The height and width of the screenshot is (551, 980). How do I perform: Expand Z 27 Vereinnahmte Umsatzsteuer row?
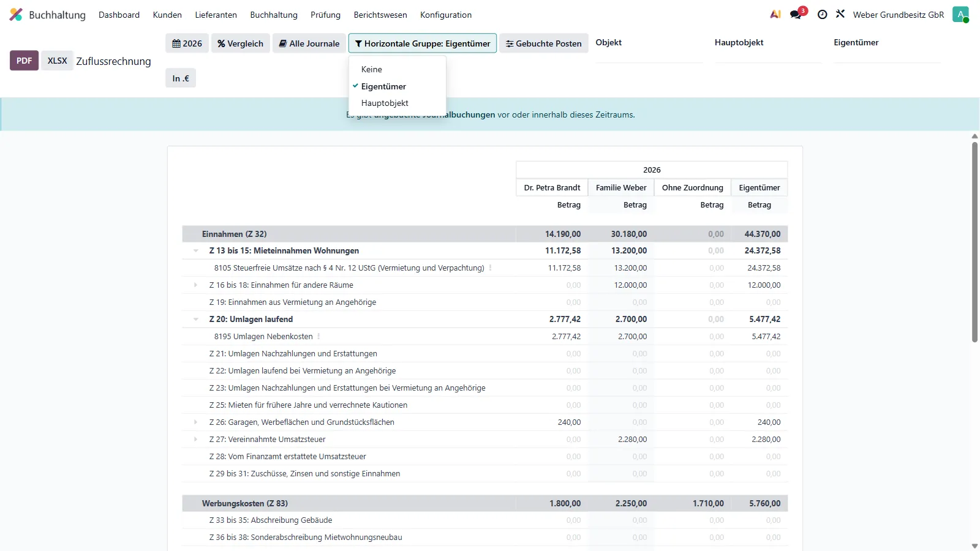point(196,439)
